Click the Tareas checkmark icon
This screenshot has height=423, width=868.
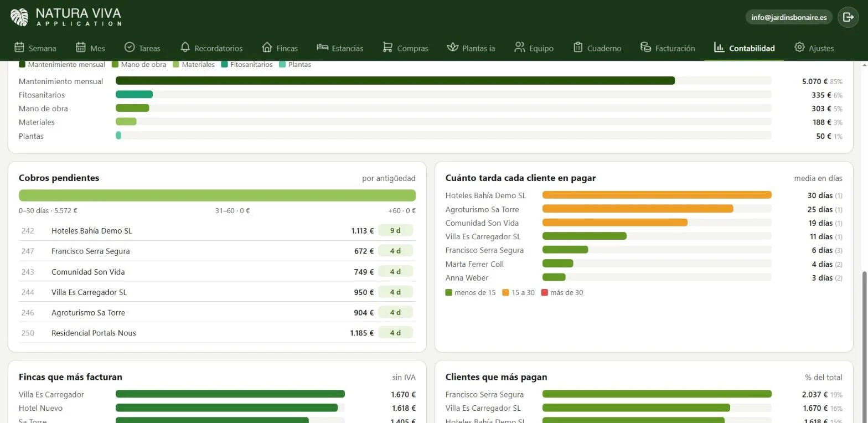[130, 47]
